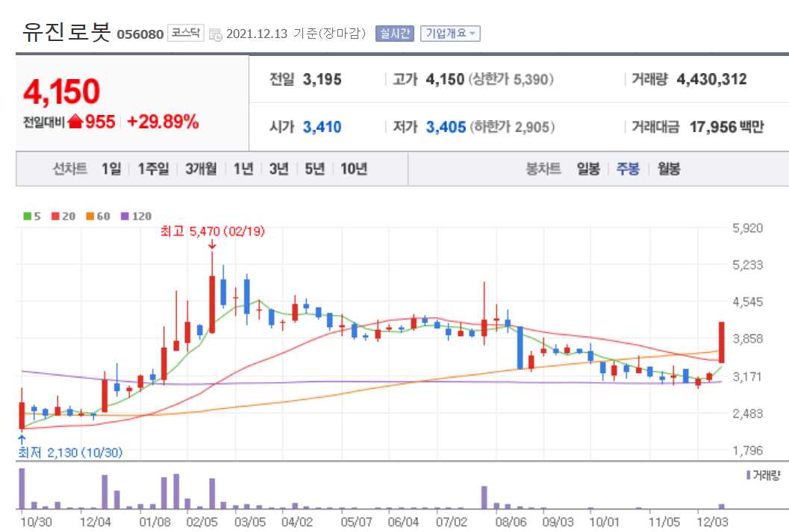The width and height of the screenshot is (789, 532).
Task: Click the 코스닥 market badge
Action: (x=186, y=31)
